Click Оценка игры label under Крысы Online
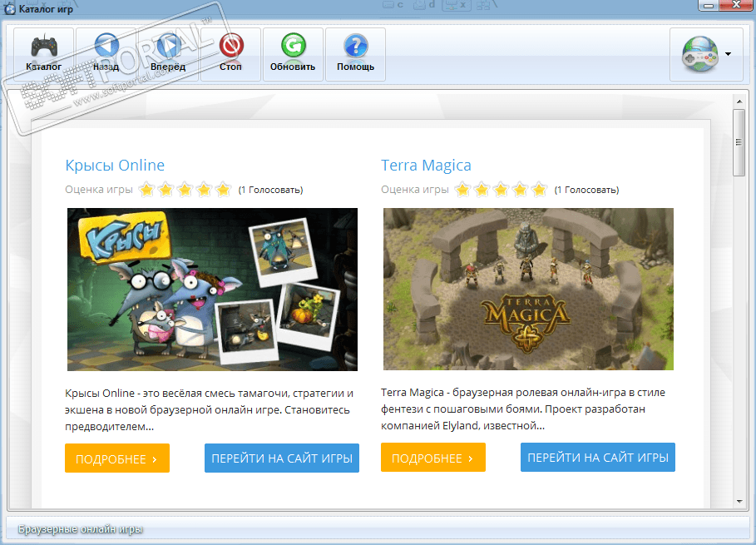Image resolution: width=756 pixels, height=545 pixels. click(99, 190)
